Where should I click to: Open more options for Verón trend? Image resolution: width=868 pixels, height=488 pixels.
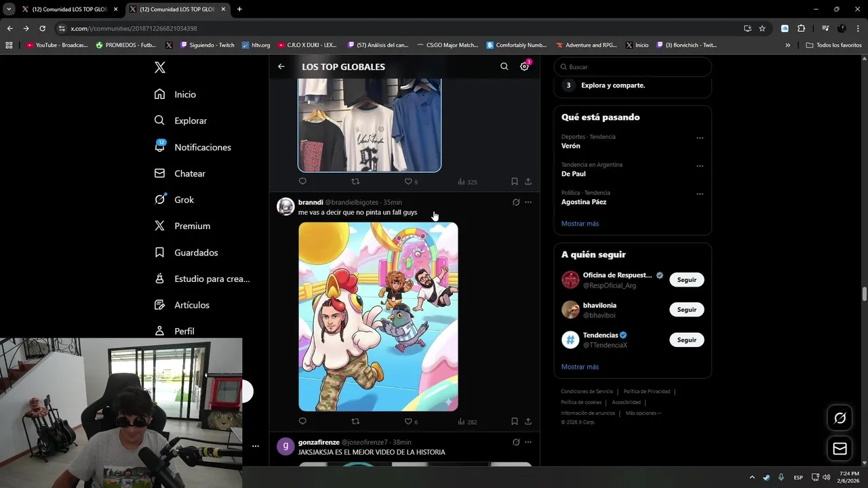pos(700,138)
